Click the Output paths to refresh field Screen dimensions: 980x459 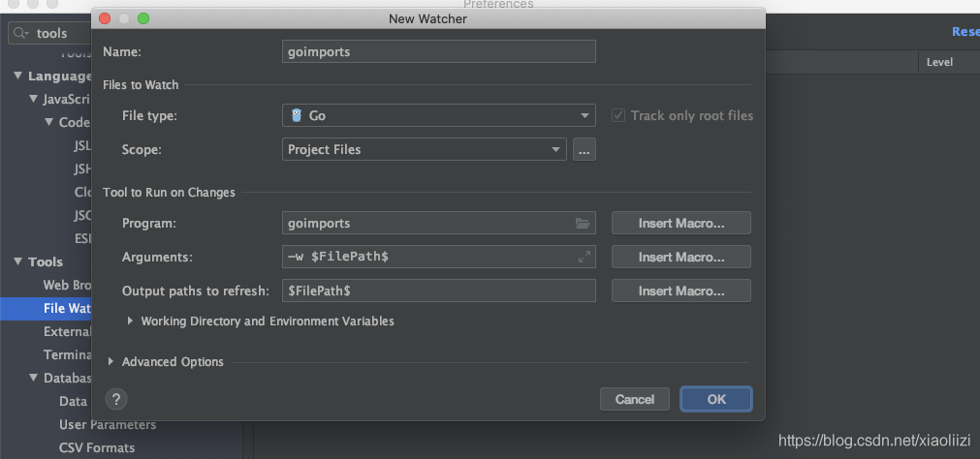[438, 291]
